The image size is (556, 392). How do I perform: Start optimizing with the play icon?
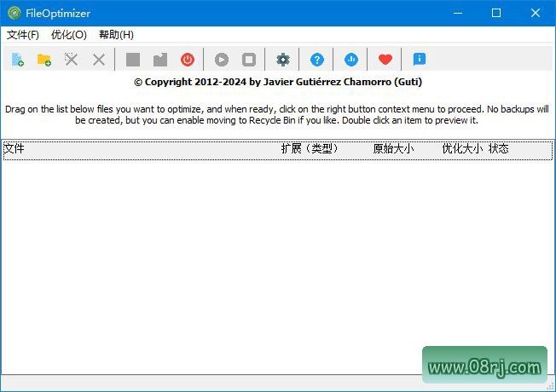click(x=222, y=60)
